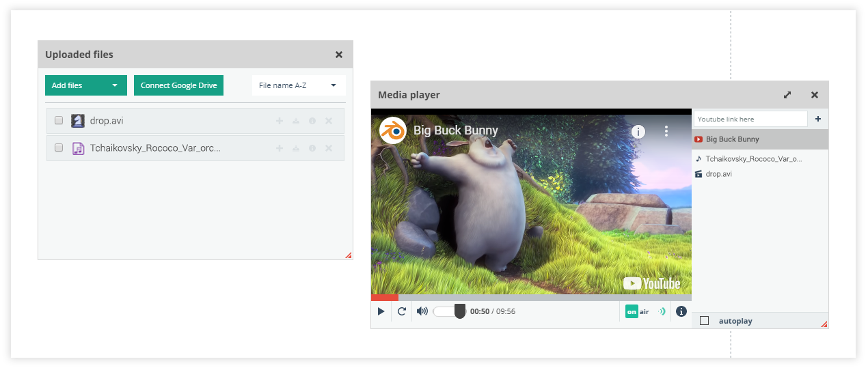The width and height of the screenshot is (868, 368).
Task: Add the Youtube link with plus icon
Action: click(x=818, y=119)
